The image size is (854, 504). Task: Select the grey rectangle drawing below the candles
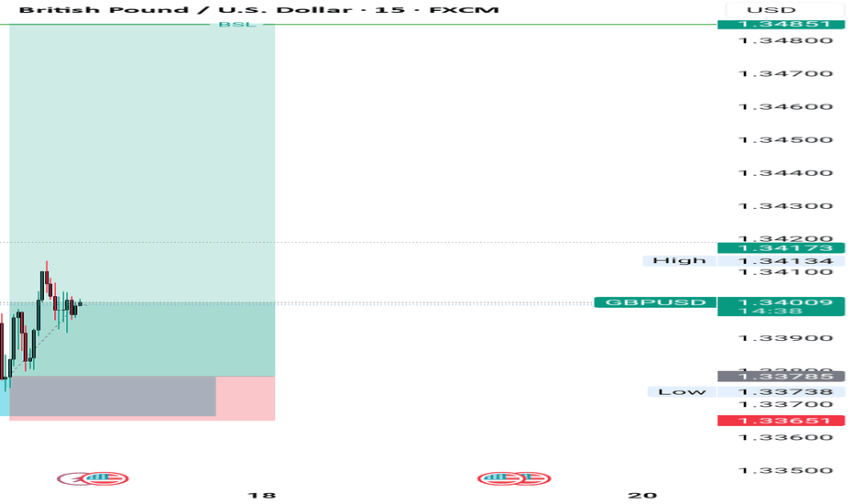pos(113,396)
